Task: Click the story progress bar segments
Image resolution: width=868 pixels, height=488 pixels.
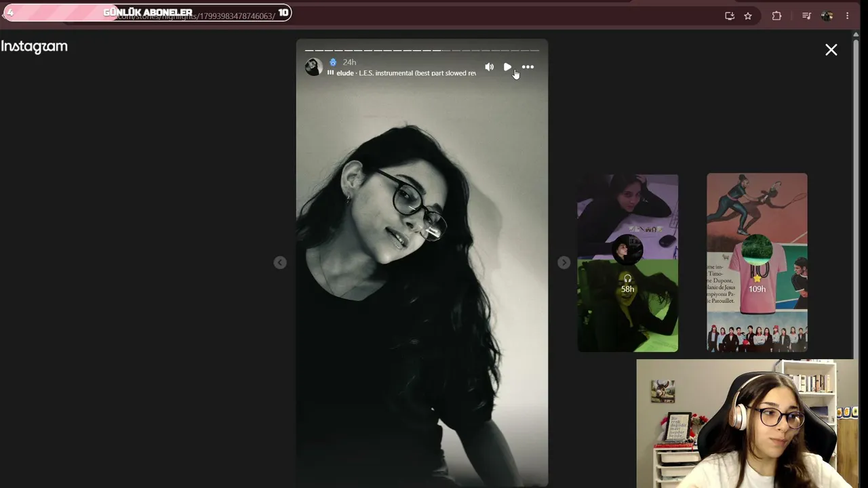Action: pos(422,50)
